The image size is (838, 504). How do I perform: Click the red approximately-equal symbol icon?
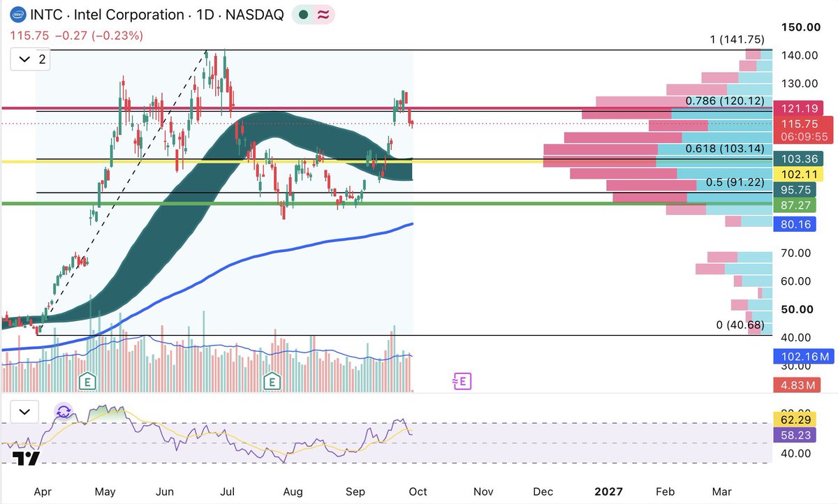[x=324, y=15]
